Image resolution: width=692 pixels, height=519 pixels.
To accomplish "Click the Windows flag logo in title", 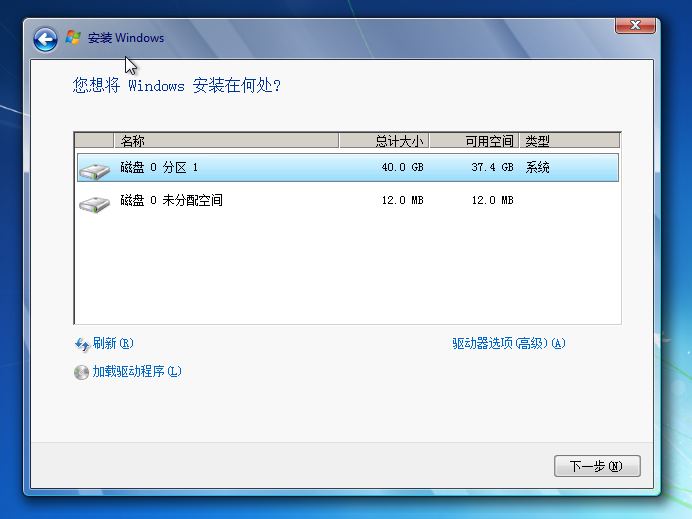I will [x=73, y=38].
